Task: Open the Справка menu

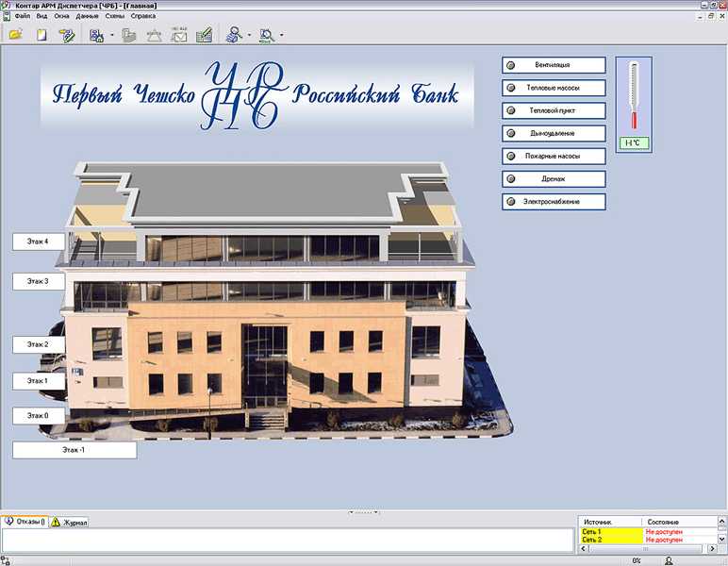Action: (143, 16)
